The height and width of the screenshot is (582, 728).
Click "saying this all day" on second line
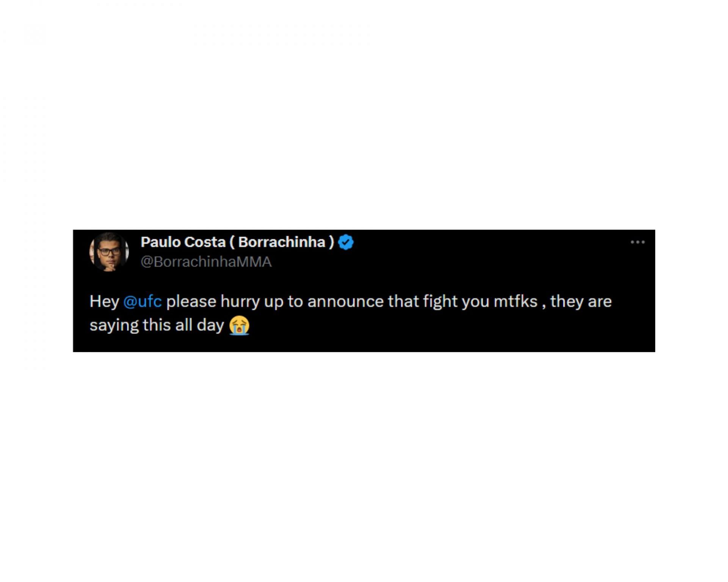click(x=157, y=325)
